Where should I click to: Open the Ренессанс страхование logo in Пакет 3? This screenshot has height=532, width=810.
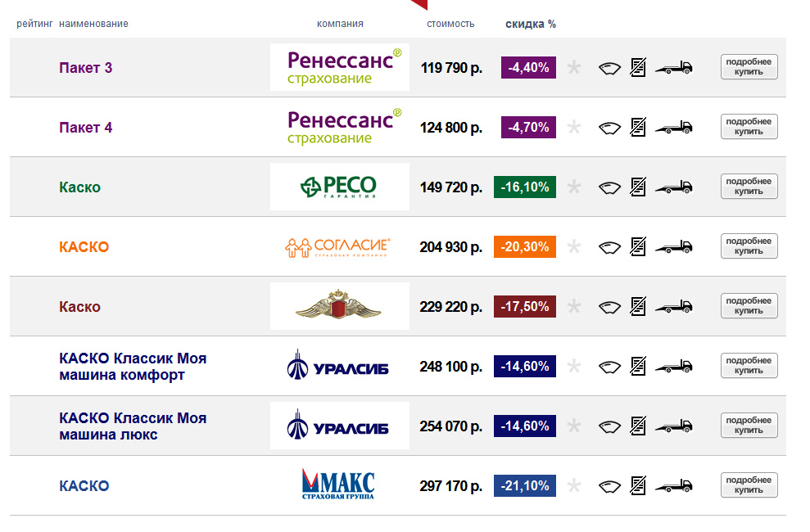tap(340, 67)
